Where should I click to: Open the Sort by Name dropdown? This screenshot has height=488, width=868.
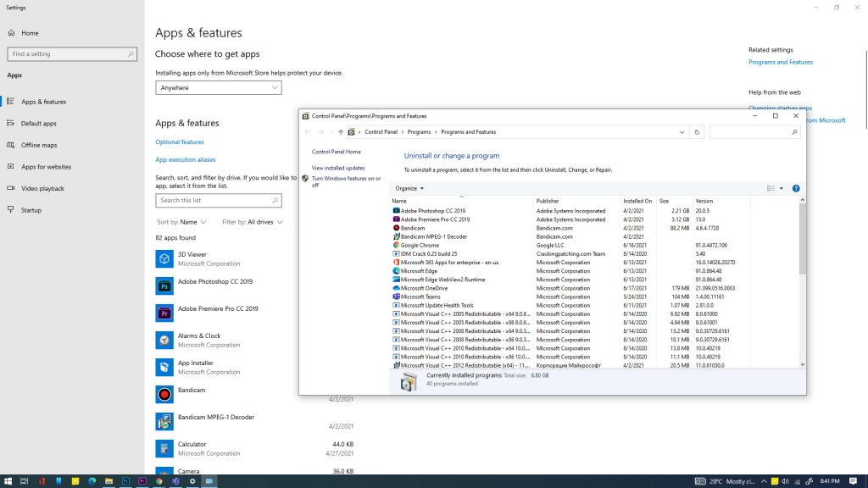(181, 222)
